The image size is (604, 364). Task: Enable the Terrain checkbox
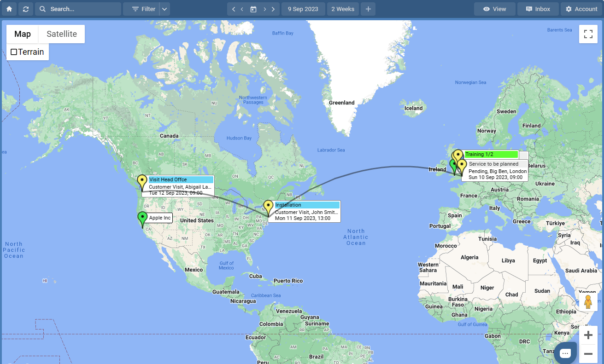click(x=14, y=52)
